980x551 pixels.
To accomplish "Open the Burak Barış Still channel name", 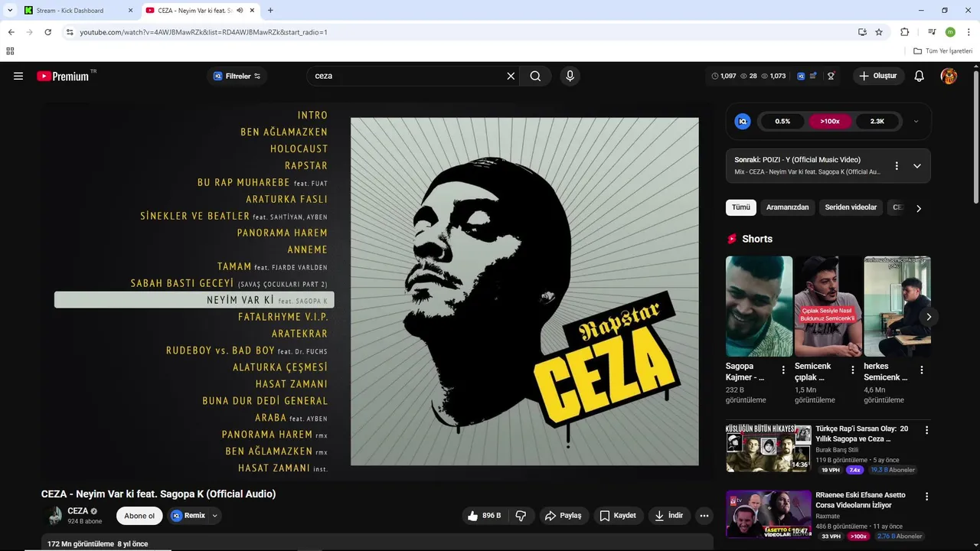I will click(x=837, y=450).
